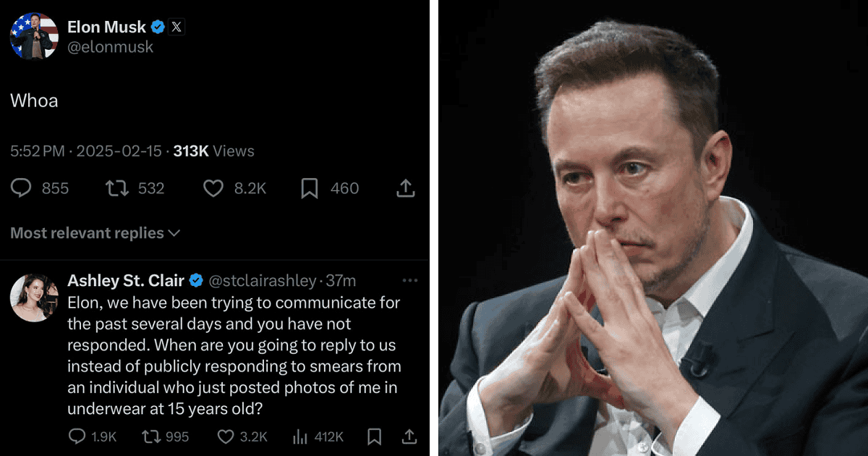Reply to Ashley St. Clair's comment
The width and height of the screenshot is (868, 456).
(x=77, y=436)
